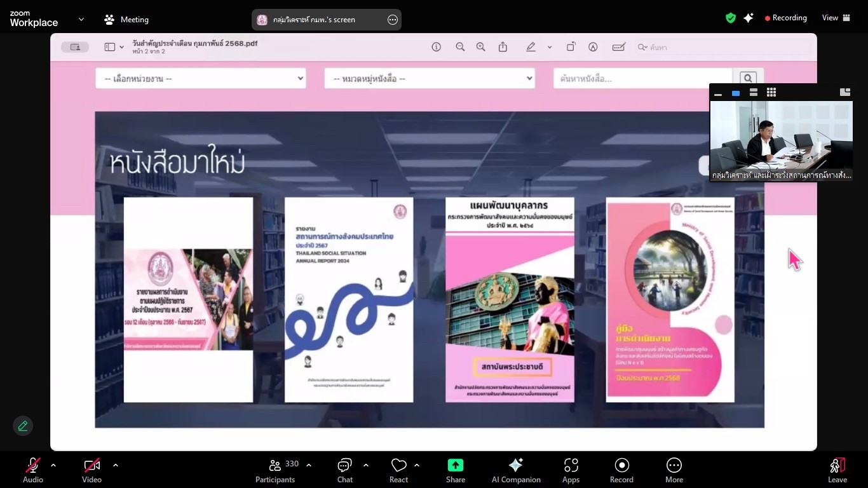
Task: Open the Chat panel
Action: coord(345,470)
